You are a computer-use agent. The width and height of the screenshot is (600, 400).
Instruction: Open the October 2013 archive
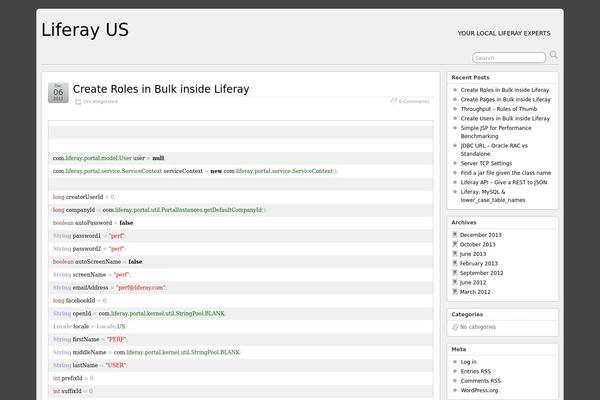click(478, 244)
